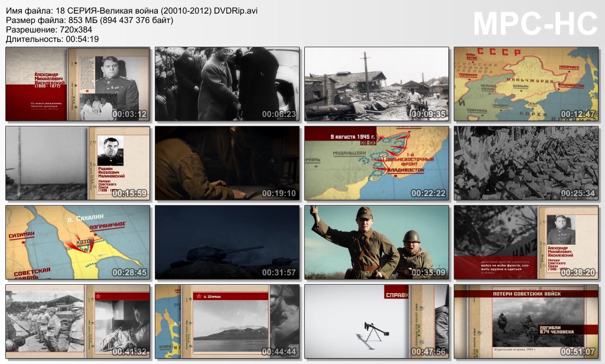Viewport: 605px width, 364px height.
Task: Click the thumbnail timestamped 00:25:34
Action: pos(526,163)
